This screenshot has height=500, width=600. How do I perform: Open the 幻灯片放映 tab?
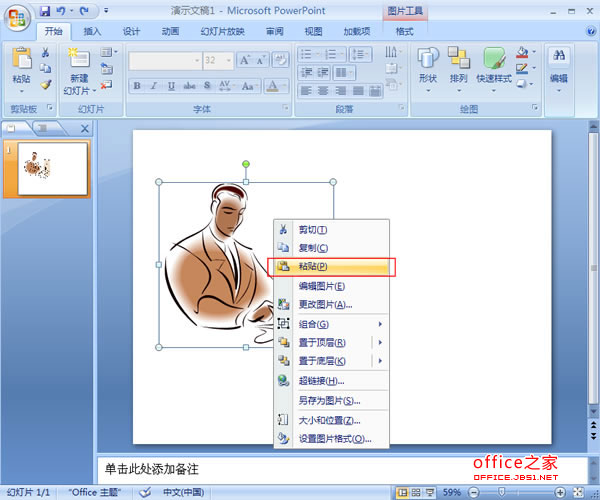point(222,31)
